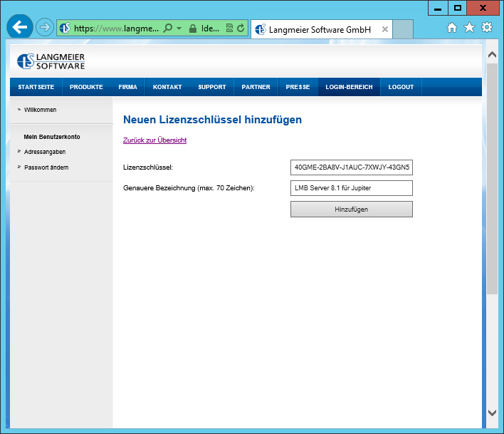The width and height of the screenshot is (504, 434).
Task: Click the Neuen Lizenzschlüssel hinzufügen heading
Action: (x=212, y=120)
